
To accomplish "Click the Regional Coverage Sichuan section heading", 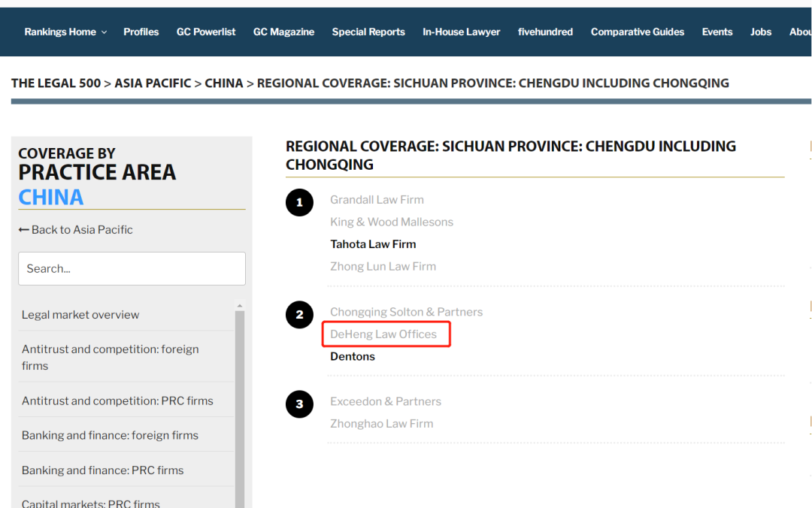I will coord(511,156).
